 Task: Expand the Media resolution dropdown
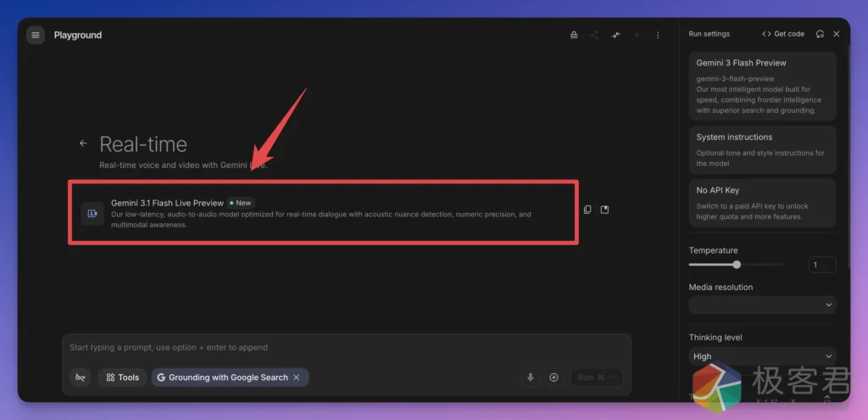click(x=761, y=305)
